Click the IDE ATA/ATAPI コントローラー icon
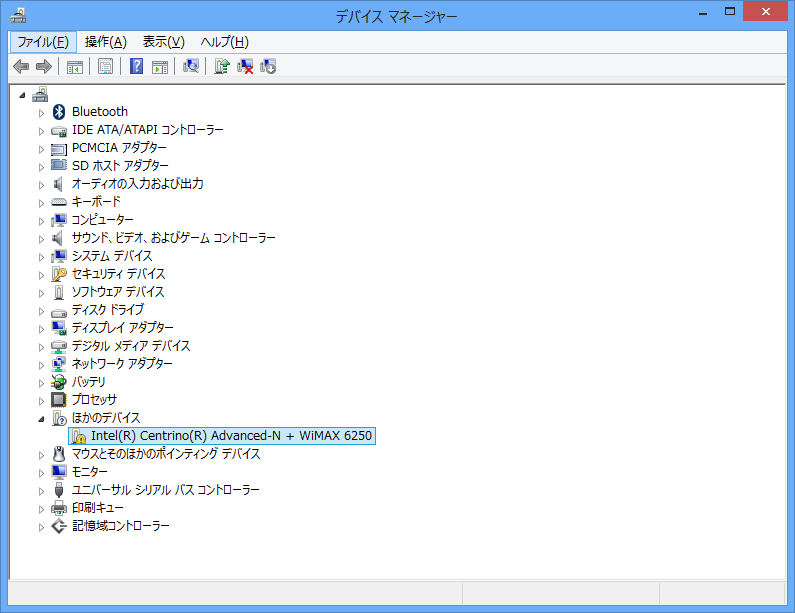Screen dimensions: 795x613 [x=59, y=130]
